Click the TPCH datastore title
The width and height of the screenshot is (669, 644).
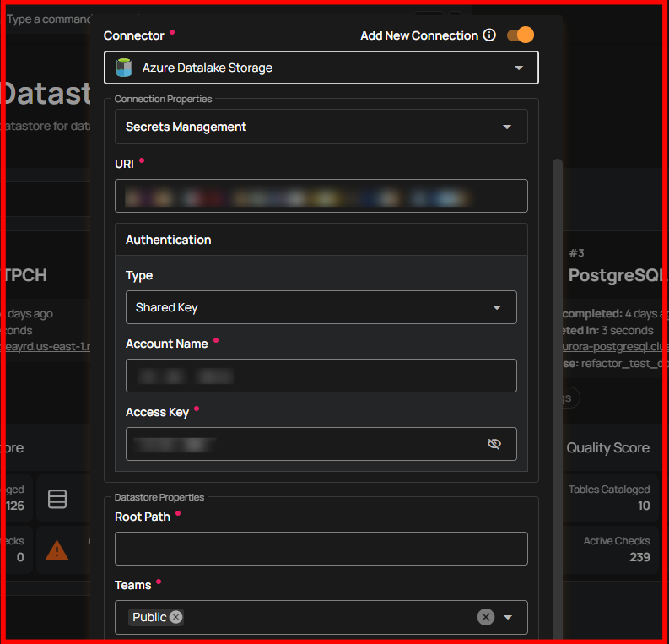point(25,275)
